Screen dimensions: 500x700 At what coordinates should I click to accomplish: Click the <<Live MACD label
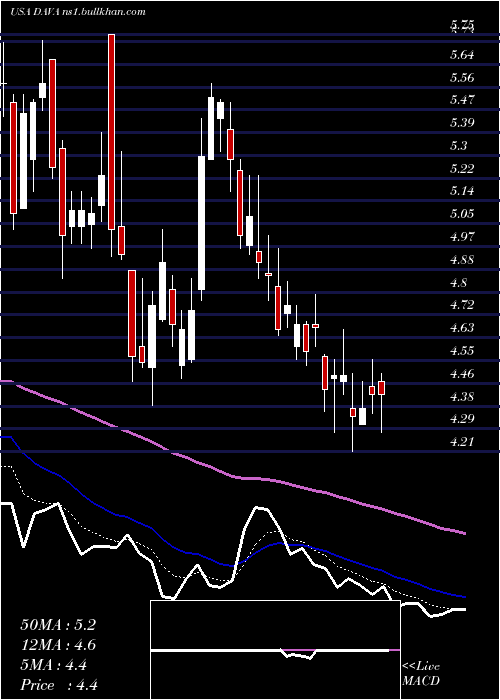[x=421, y=674]
